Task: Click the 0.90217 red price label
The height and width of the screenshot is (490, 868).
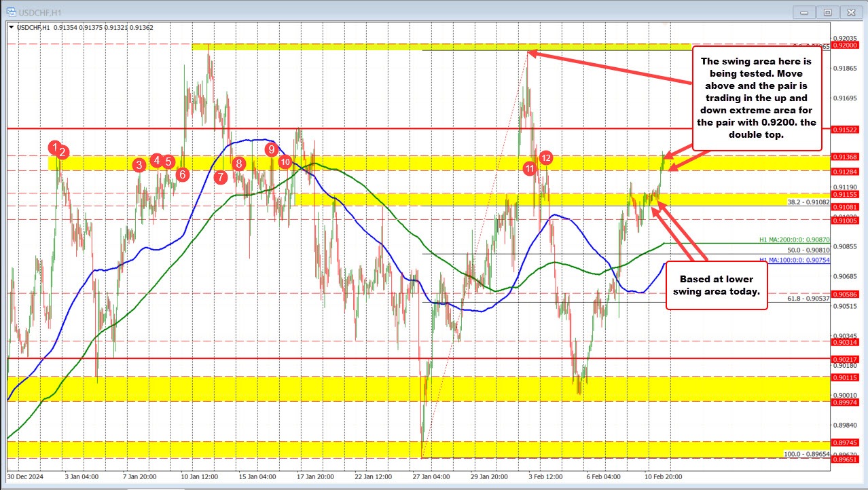Action: 847,359
